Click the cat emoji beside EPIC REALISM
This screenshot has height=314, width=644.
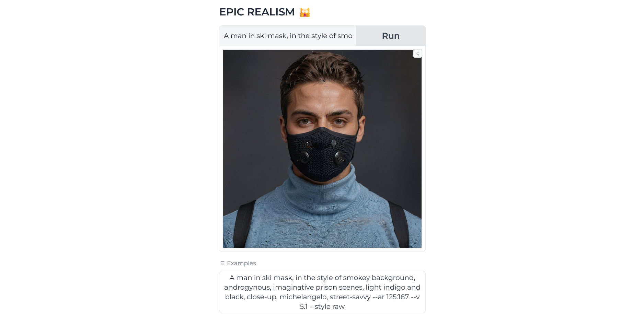(305, 12)
